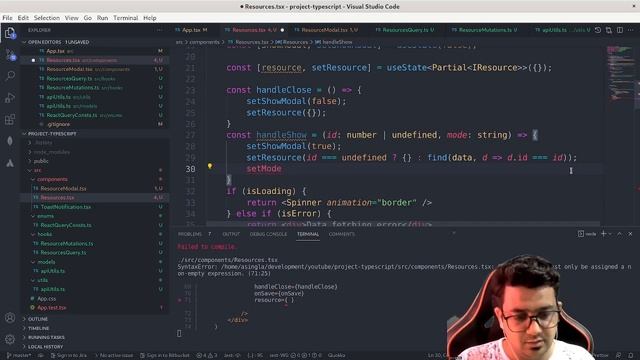Switch to the ResourceModal.tsx editor tab
This screenshot has height=360, width=640.
click(329, 30)
